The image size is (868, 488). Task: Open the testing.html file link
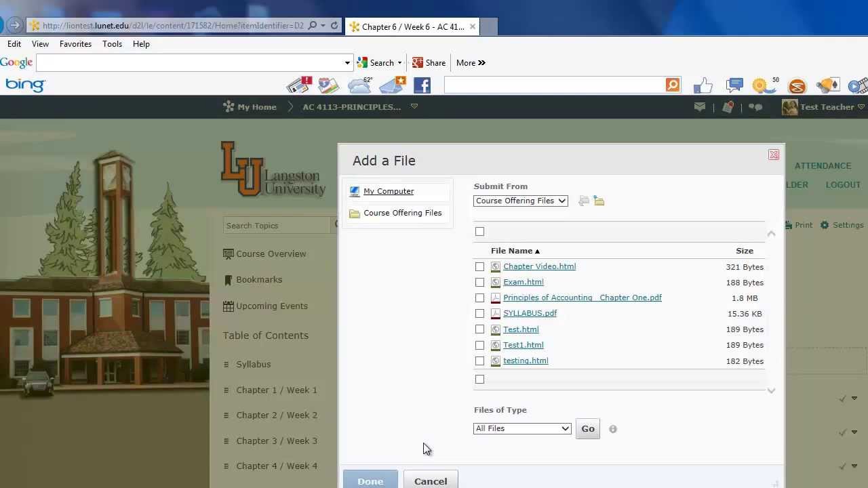526,361
